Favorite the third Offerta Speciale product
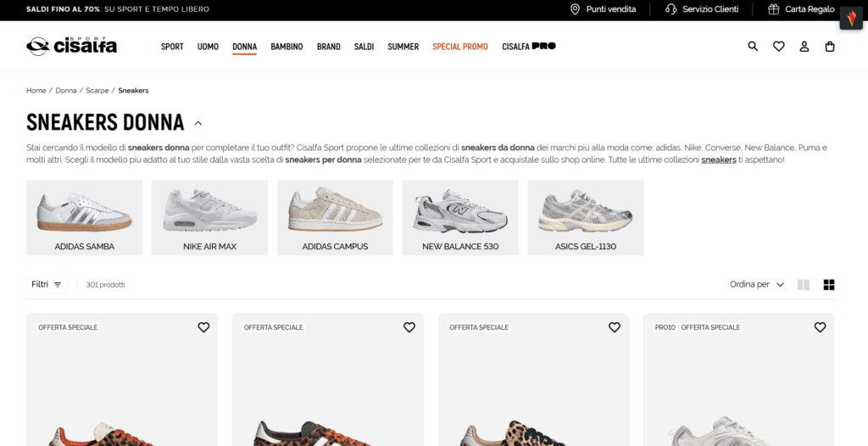The height and width of the screenshot is (446, 868). point(615,327)
